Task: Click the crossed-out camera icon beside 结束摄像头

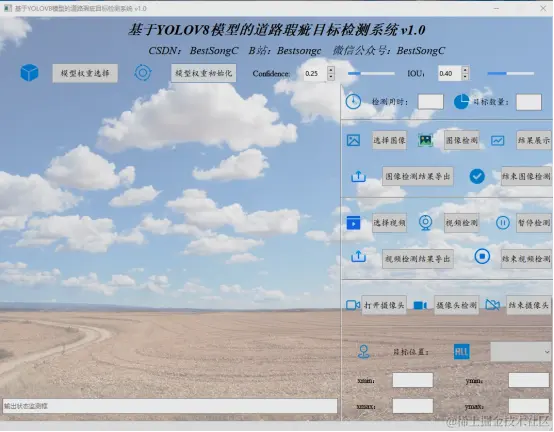Action: (x=493, y=304)
